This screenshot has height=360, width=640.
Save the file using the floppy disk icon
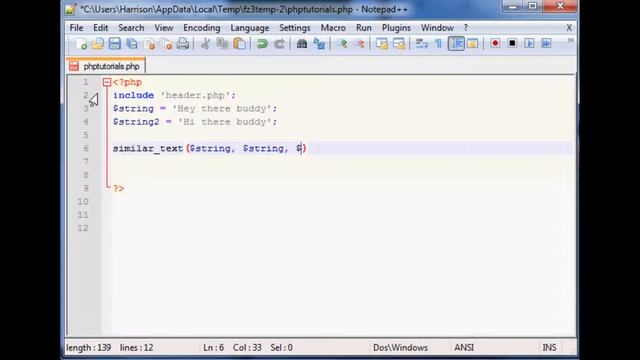click(x=115, y=44)
